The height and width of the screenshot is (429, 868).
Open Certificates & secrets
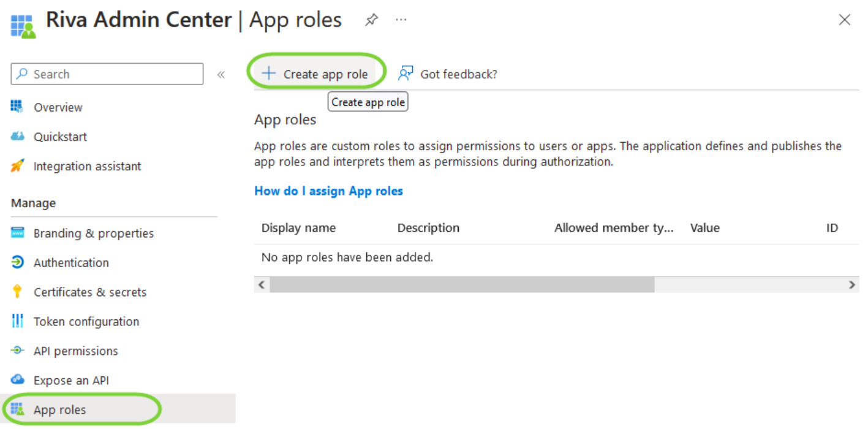point(90,292)
